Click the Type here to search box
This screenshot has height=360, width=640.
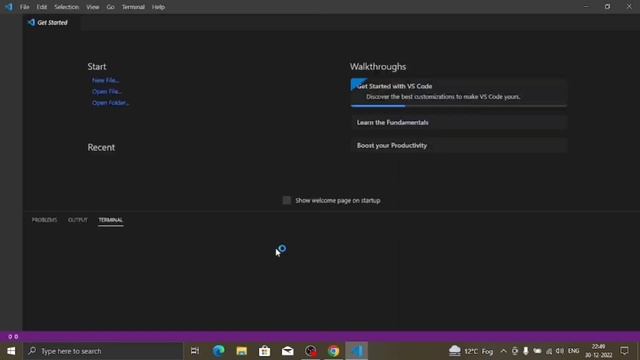tap(103, 351)
